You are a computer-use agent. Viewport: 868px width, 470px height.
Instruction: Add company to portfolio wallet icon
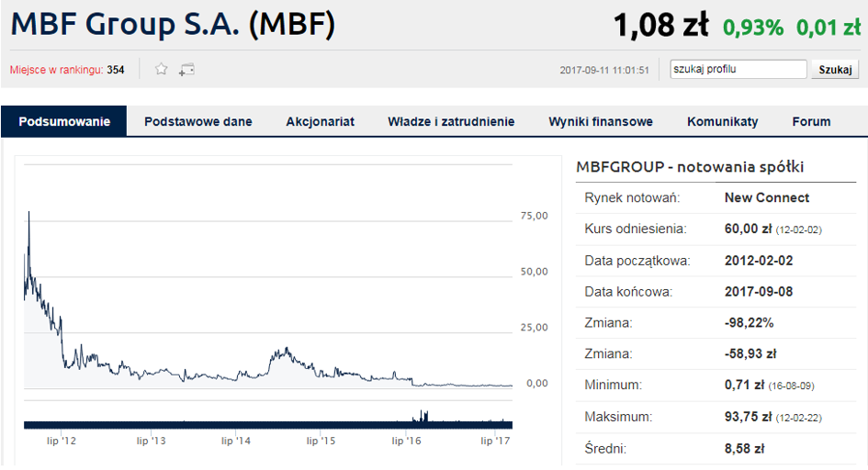click(x=186, y=70)
